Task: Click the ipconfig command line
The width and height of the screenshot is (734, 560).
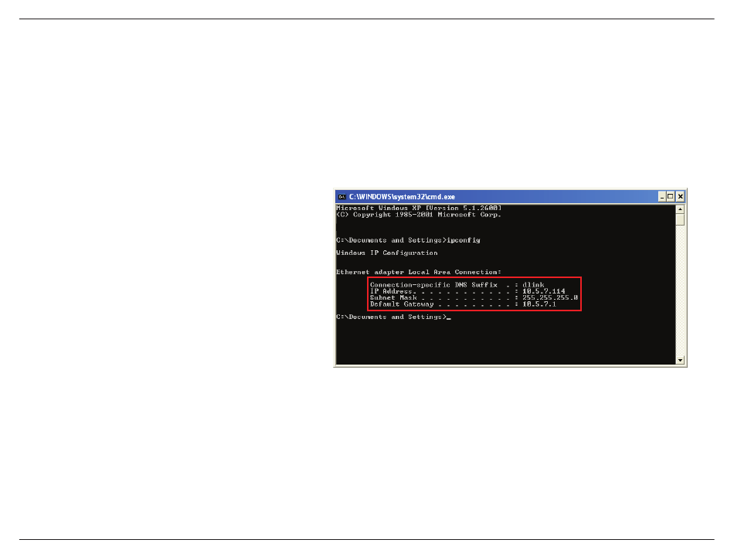Action: click(408, 240)
